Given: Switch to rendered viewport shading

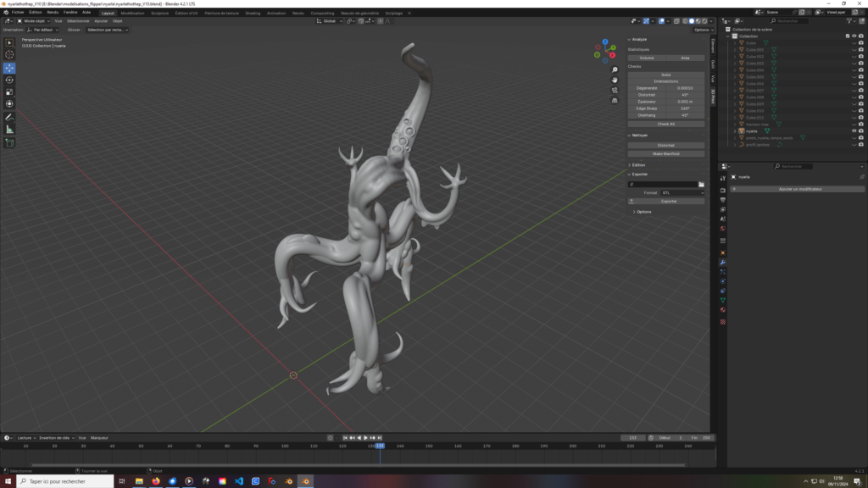Looking at the screenshot, I should tap(704, 21).
